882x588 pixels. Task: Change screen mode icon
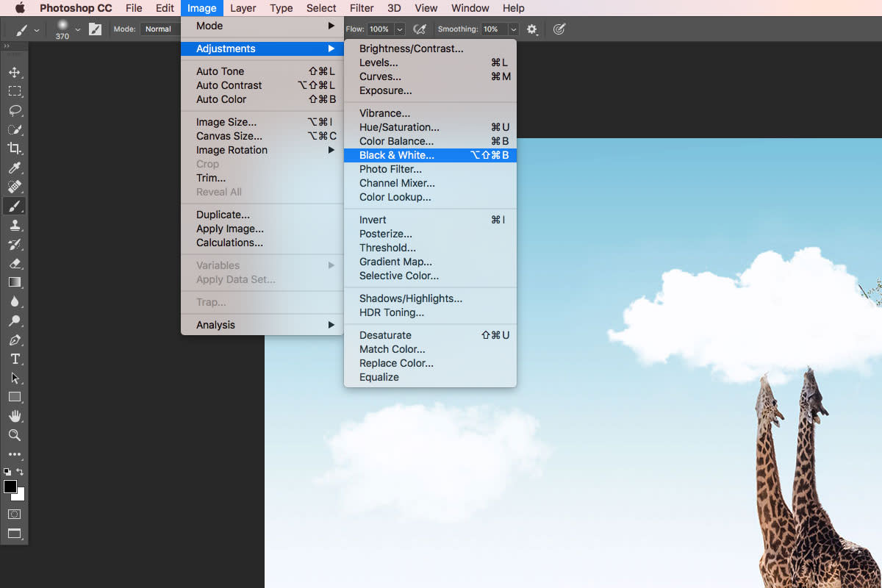[x=15, y=534]
